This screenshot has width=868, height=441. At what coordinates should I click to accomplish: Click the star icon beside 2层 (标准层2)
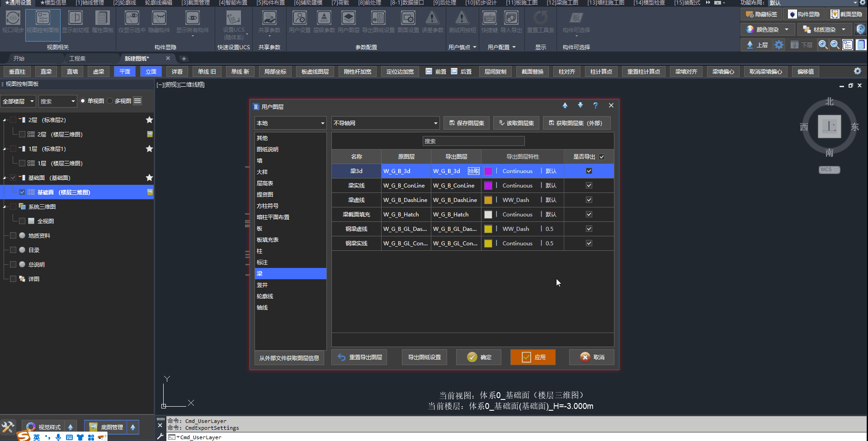tap(149, 120)
